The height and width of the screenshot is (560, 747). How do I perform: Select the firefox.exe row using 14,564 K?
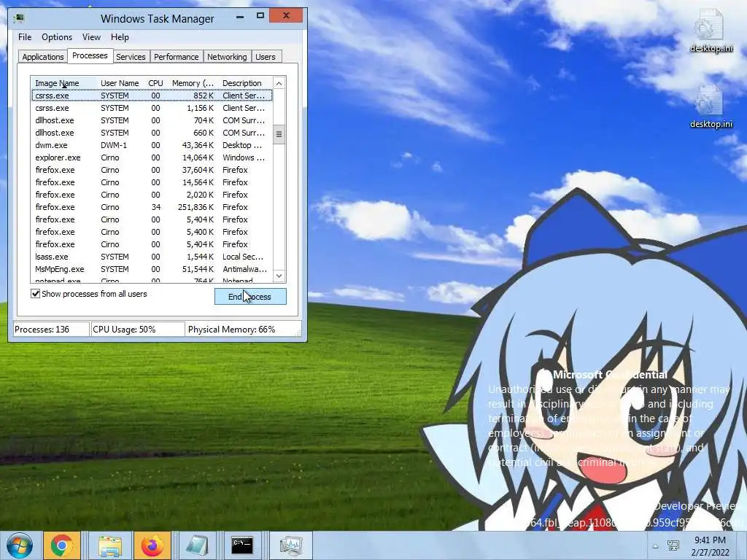[152, 182]
